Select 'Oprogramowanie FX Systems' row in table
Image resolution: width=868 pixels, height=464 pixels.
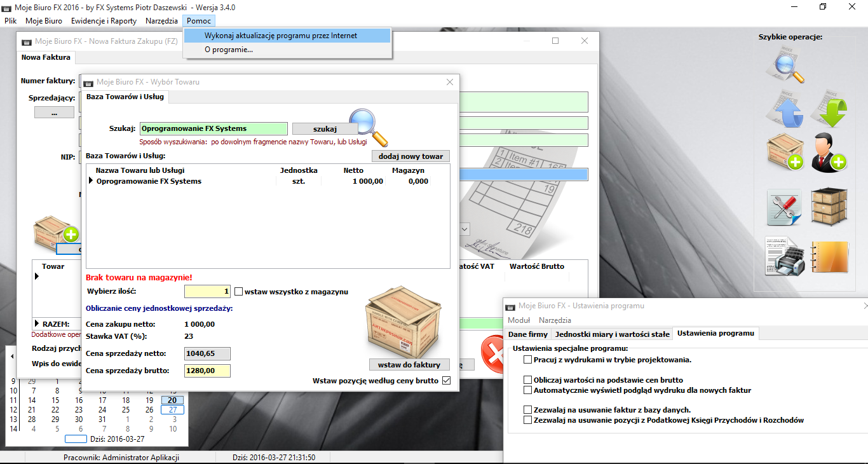pos(268,181)
